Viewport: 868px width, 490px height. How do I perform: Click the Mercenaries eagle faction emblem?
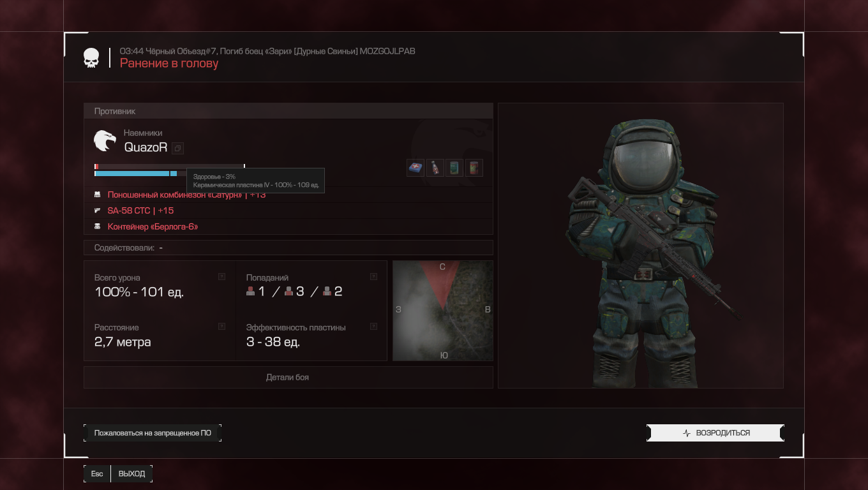click(105, 140)
